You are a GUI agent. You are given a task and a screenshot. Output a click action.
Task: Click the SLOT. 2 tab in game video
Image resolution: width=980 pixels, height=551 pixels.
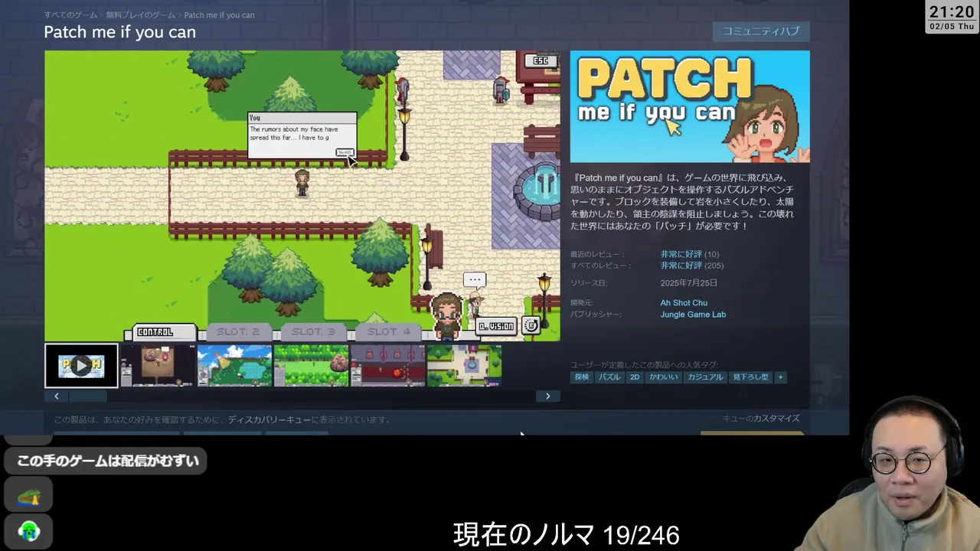pos(238,332)
